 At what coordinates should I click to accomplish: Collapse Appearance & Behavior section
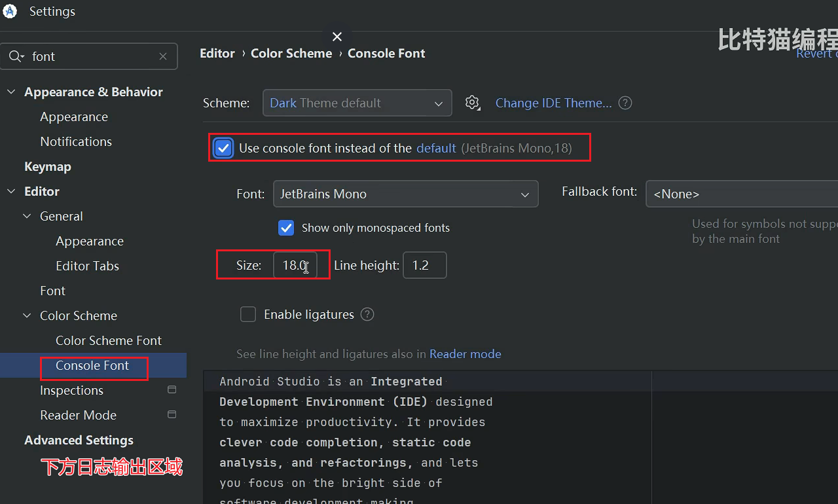pos(11,92)
